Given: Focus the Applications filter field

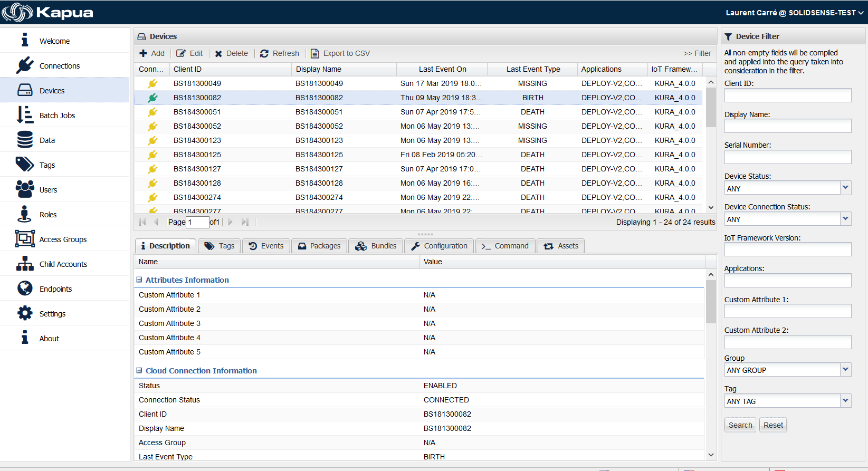Looking at the screenshot, I should pyautogui.click(x=788, y=280).
